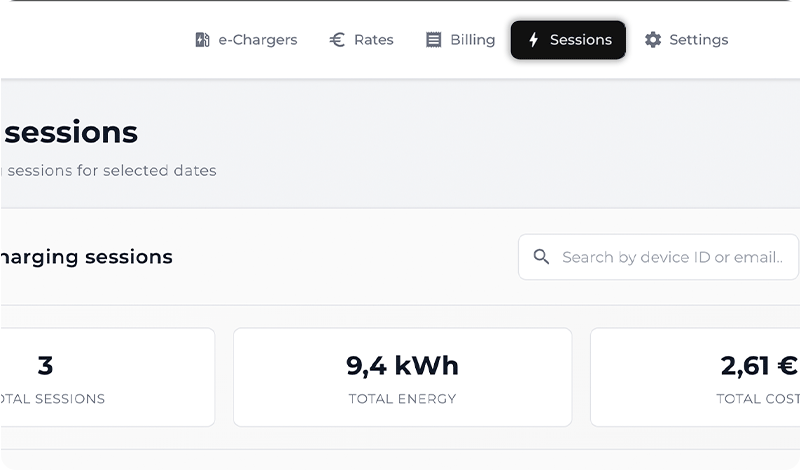Click the charging sessions section heading
The width and height of the screenshot is (800, 470).
(x=87, y=257)
